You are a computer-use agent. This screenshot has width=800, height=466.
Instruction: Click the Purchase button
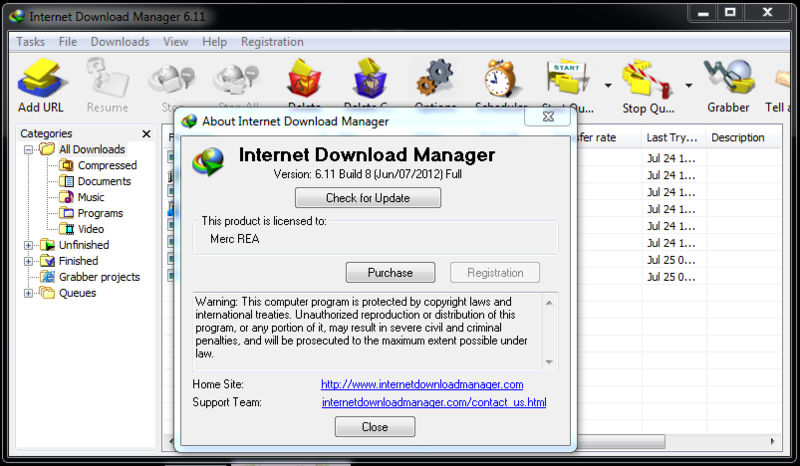(x=390, y=273)
